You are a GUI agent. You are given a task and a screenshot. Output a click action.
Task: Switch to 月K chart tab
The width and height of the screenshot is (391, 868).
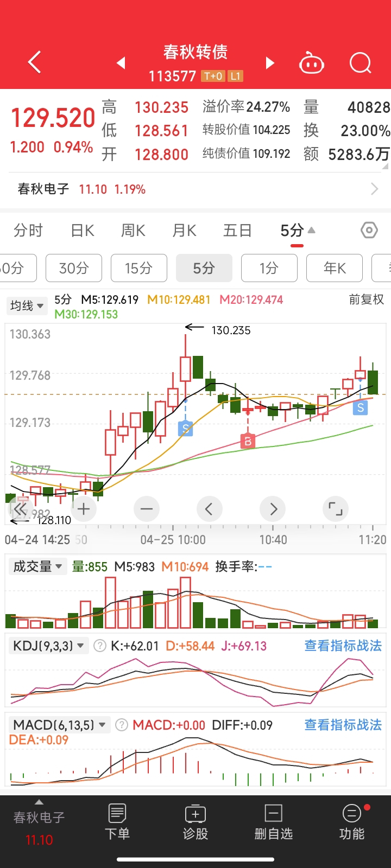(184, 231)
